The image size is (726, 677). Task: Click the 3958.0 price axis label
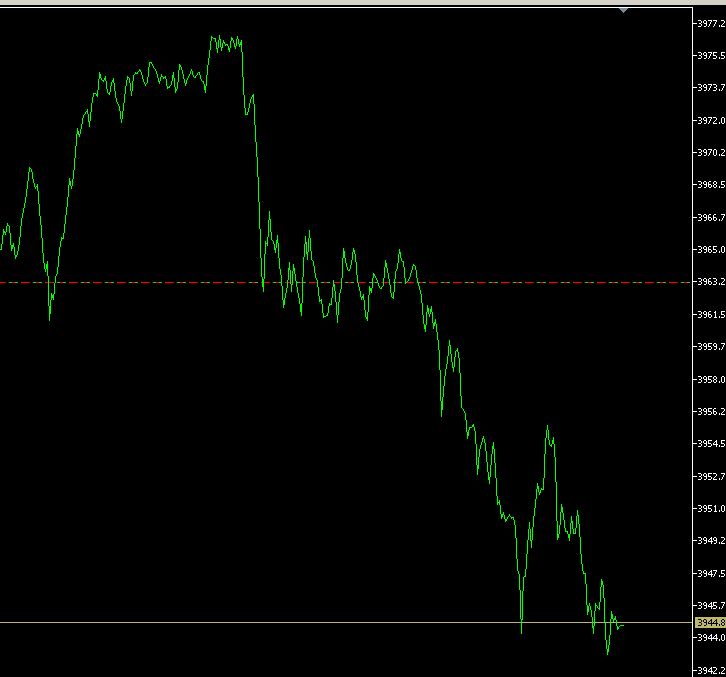point(710,380)
